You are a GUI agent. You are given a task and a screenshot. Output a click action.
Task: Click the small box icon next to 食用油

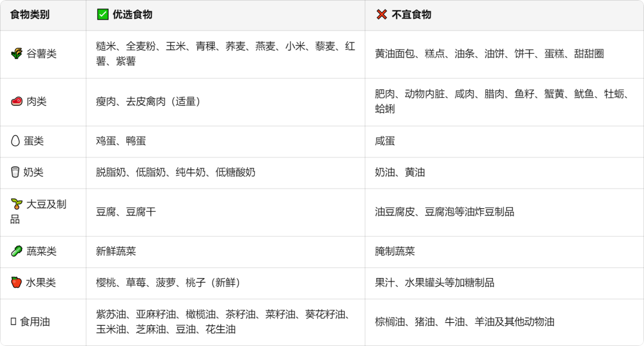14,322
